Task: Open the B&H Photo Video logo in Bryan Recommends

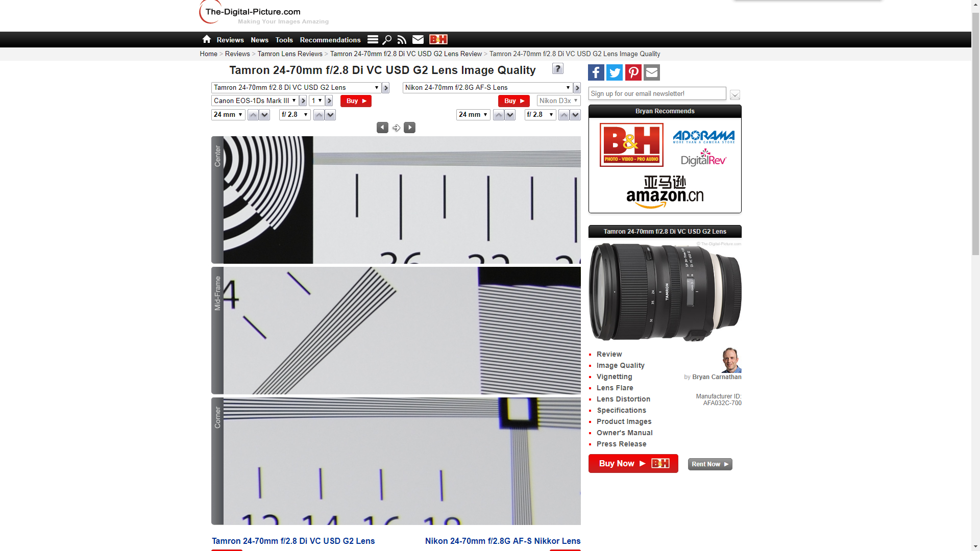Action: [631, 145]
